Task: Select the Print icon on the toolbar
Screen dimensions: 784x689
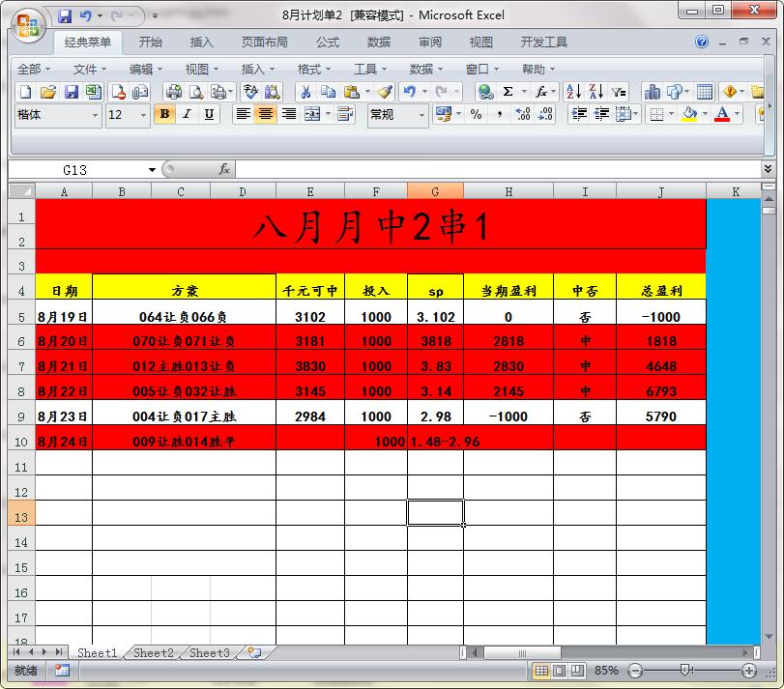Action: click(x=172, y=92)
